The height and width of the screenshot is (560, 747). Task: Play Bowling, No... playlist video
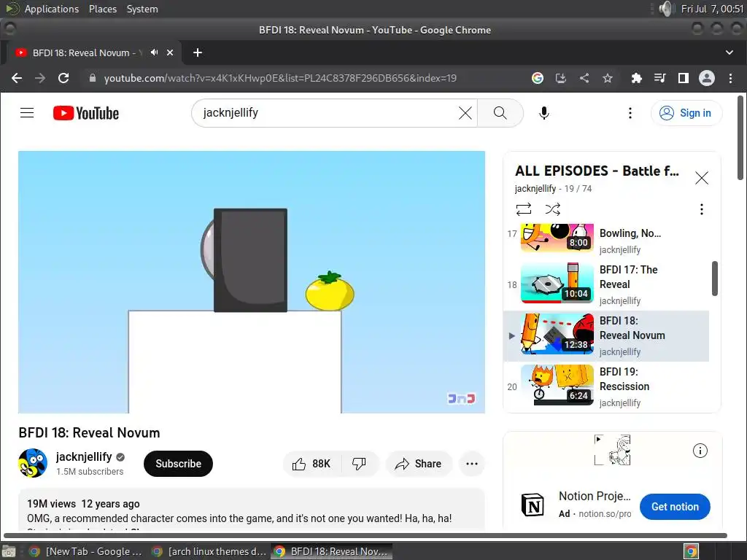[606, 239]
